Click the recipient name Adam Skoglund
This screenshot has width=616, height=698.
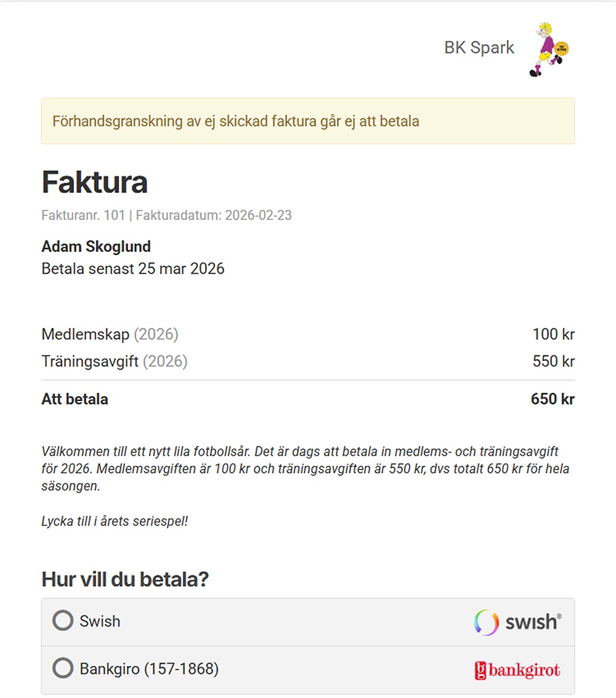pyautogui.click(x=96, y=247)
